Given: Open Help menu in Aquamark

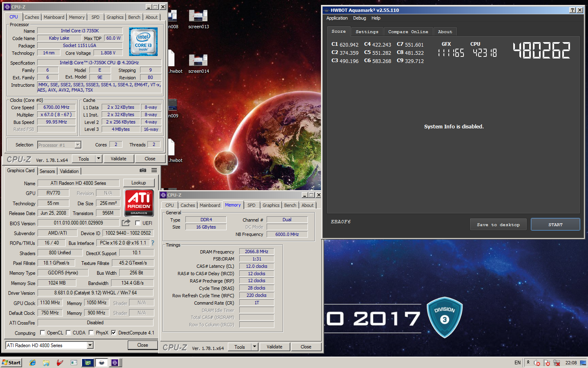Looking at the screenshot, I should pyautogui.click(x=376, y=18).
